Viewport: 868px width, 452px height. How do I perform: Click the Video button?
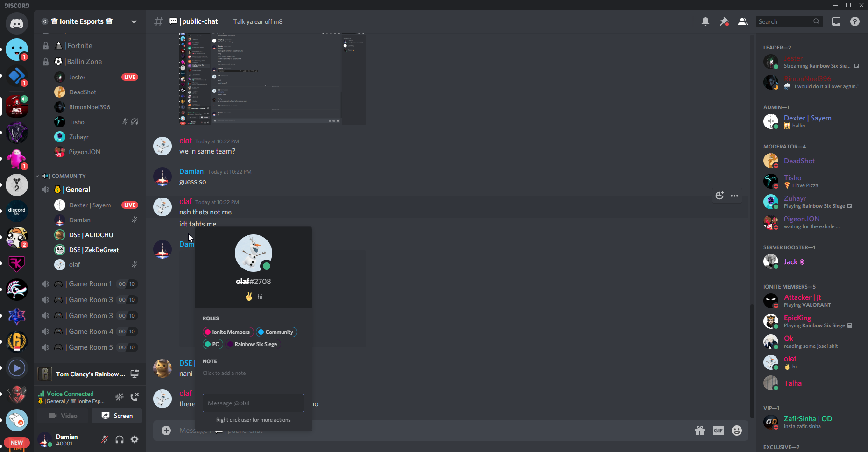coord(63,416)
